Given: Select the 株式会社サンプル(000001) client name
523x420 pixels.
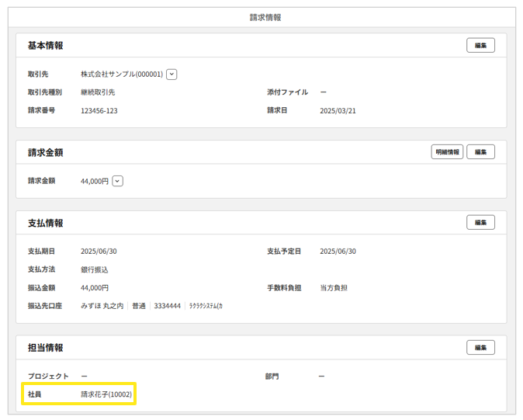Looking at the screenshot, I should point(122,75).
